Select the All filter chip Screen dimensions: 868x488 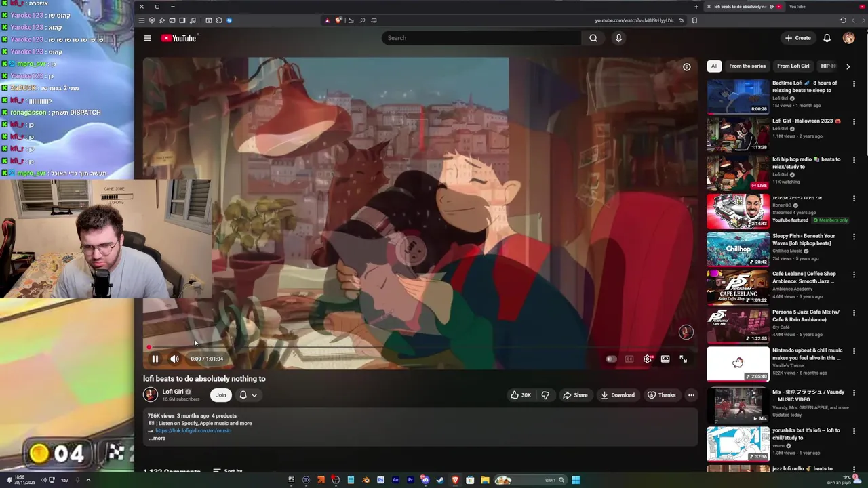click(x=714, y=66)
